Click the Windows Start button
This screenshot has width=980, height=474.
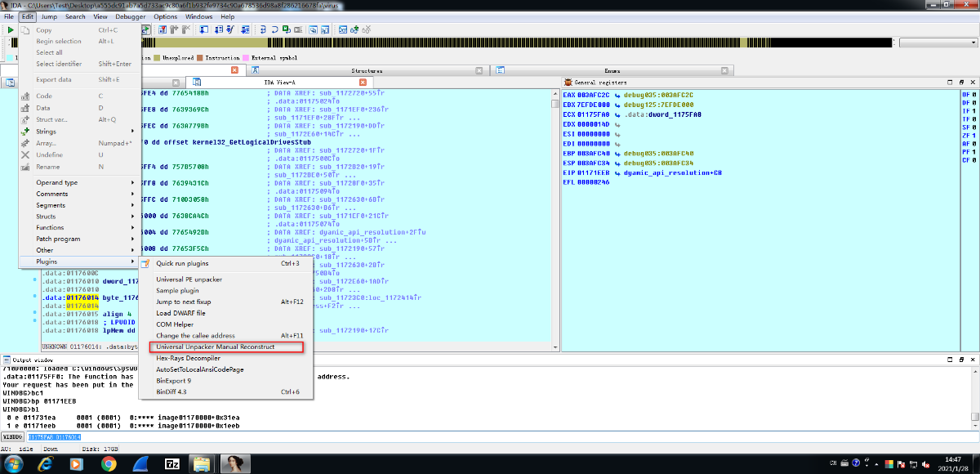tap(14, 463)
